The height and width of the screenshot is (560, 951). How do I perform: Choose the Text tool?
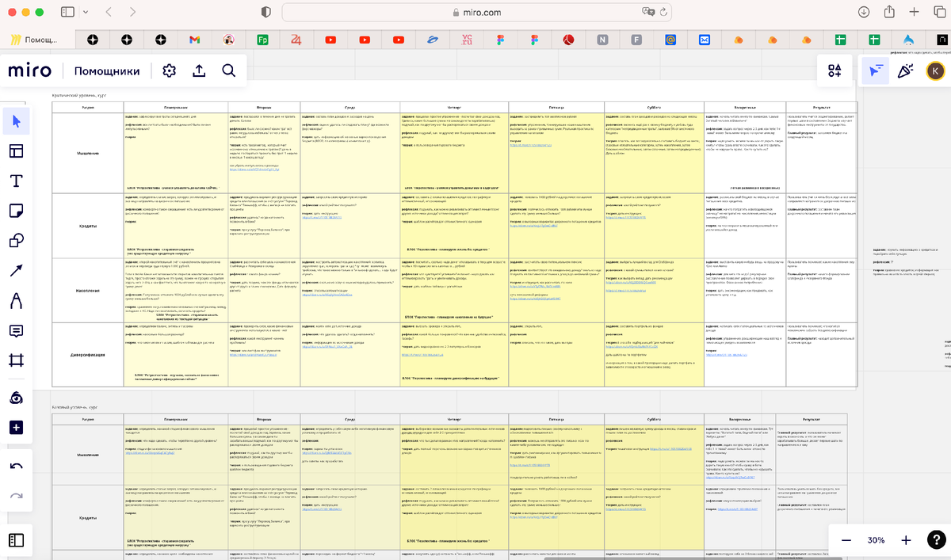[16, 181]
